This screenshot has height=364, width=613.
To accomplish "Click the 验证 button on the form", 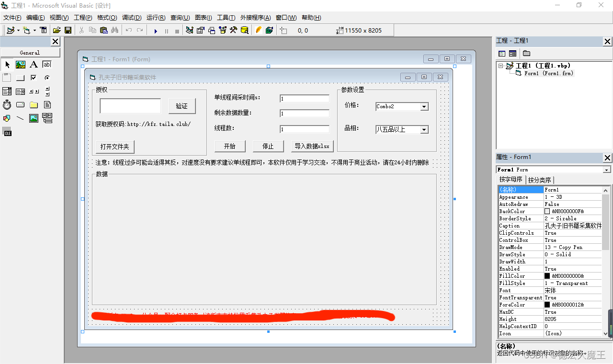I will coord(182,106).
